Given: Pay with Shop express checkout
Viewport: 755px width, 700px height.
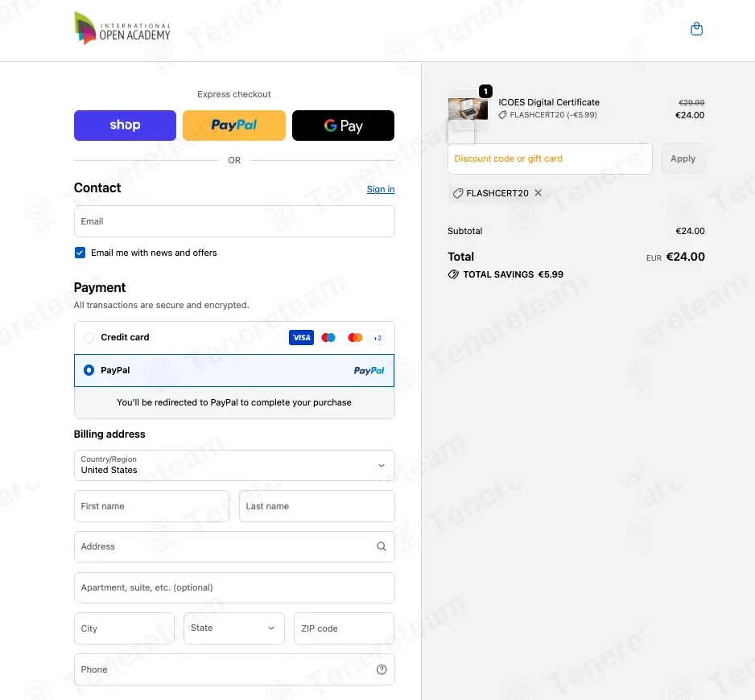Looking at the screenshot, I should [126, 126].
